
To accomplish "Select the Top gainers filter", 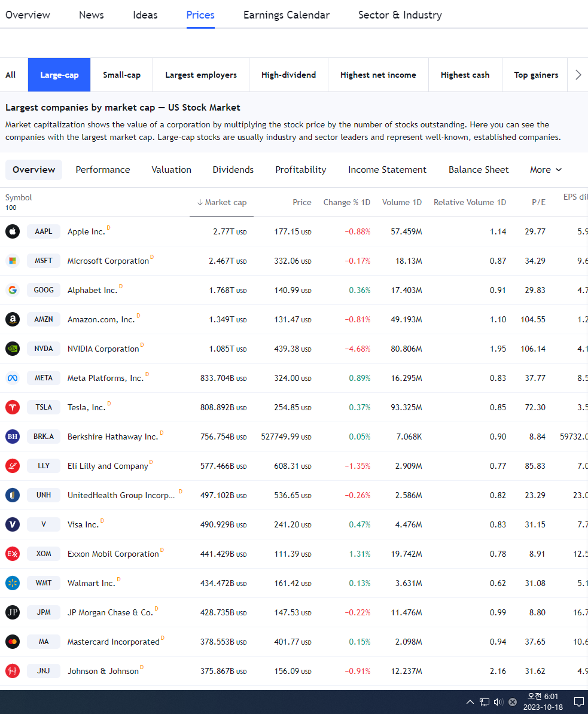I will [535, 75].
